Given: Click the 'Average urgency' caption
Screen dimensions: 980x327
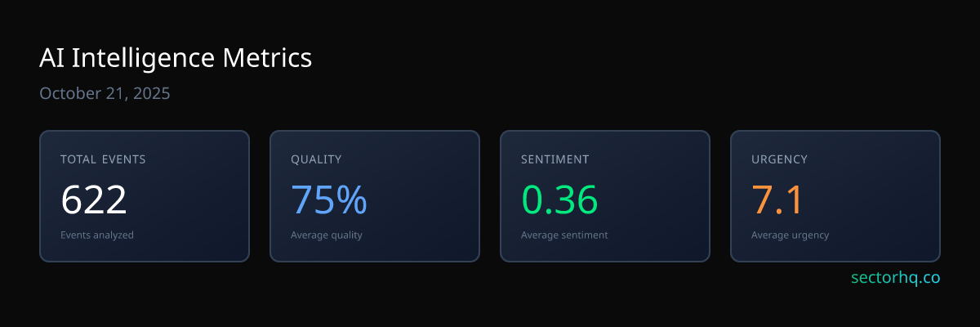Looking at the screenshot, I should tap(790, 235).
